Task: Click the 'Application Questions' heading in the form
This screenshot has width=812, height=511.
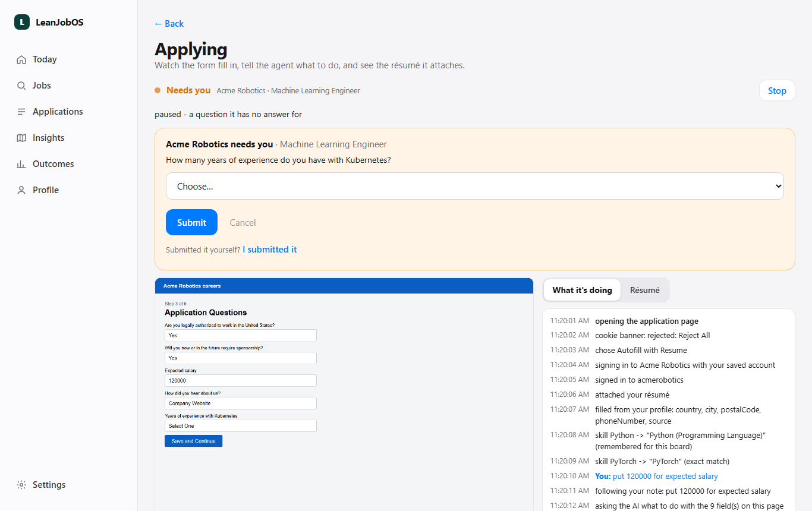Action: point(206,313)
